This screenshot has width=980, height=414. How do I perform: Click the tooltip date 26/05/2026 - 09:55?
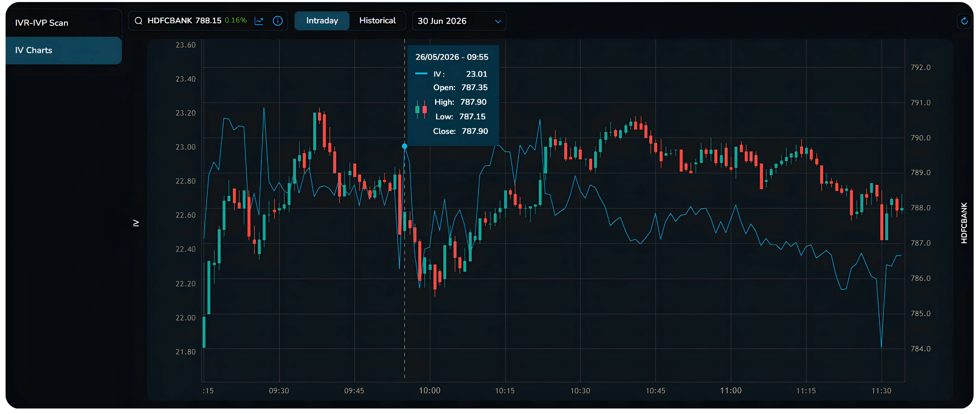pos(452,57)
